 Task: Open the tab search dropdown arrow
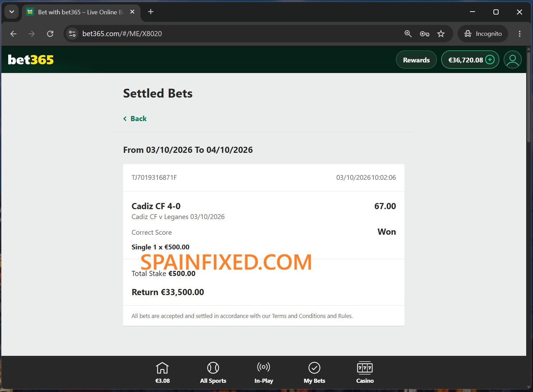coord(12,12)
